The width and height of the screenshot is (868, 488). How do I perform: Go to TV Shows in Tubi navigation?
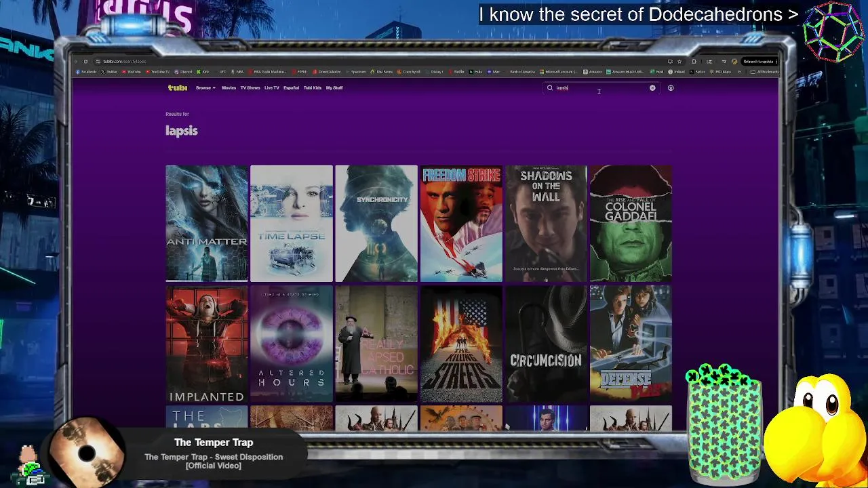[250, 87]
